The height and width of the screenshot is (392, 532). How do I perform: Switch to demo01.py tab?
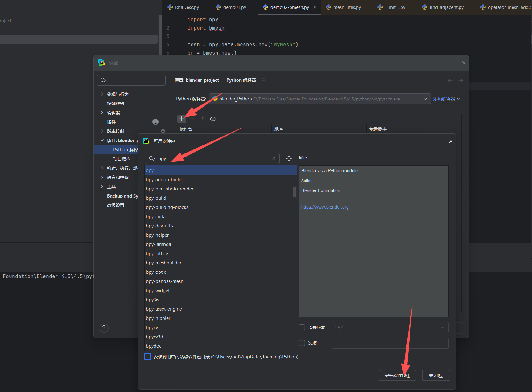(x=231, y=7)
